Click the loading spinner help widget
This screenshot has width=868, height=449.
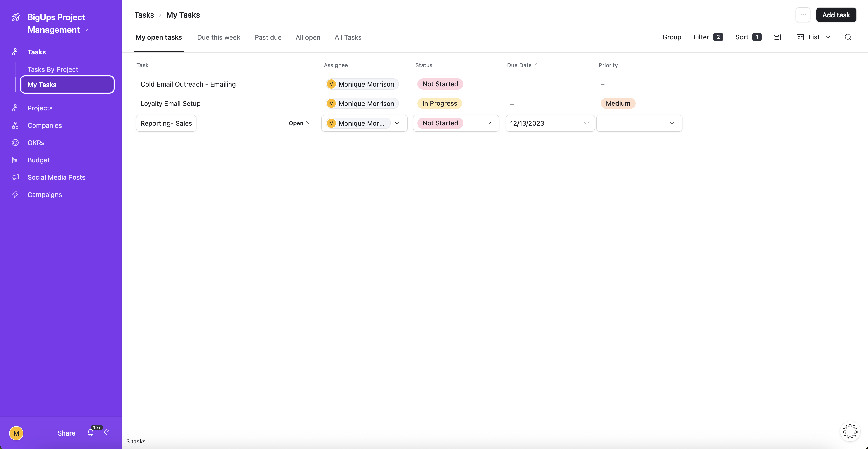point(850,431)
